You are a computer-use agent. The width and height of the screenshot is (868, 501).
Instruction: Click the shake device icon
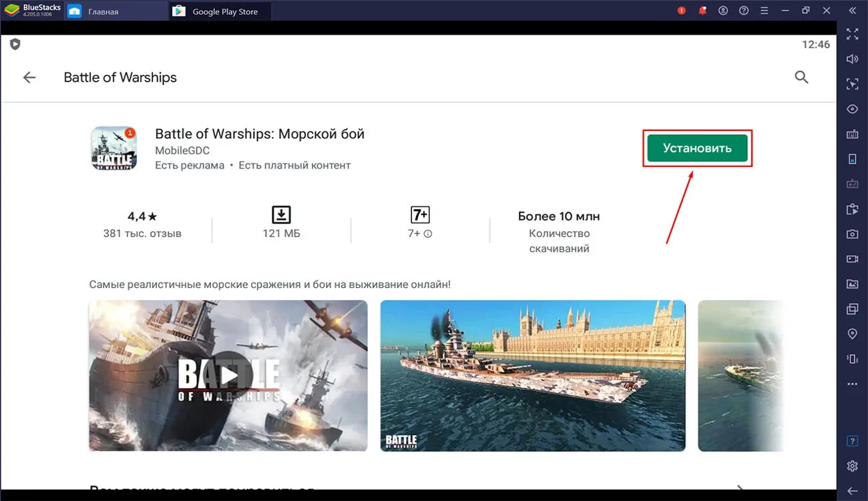(x=852, y=359)
